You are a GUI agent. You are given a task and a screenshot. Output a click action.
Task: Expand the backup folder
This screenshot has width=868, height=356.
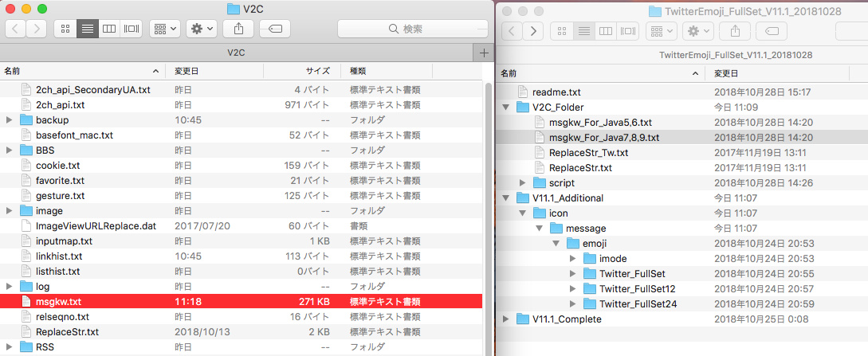[x=9, y=120]
